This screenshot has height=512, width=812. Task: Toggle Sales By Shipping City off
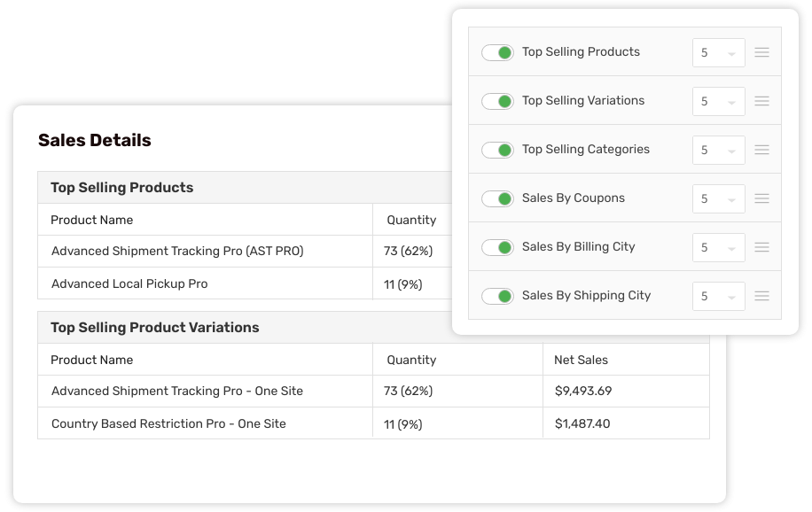(497, 296)
